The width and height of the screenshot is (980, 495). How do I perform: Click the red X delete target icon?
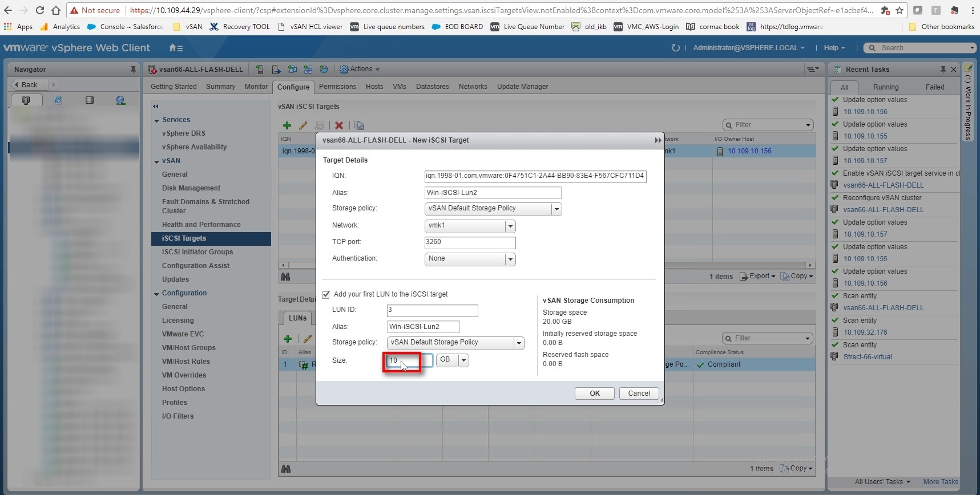[x=339, y=125]
